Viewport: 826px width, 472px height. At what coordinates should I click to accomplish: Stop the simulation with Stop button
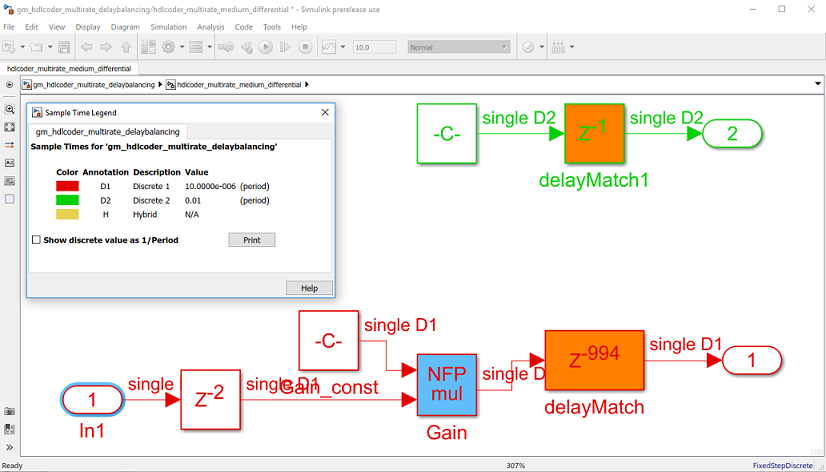tap(305, 47)
